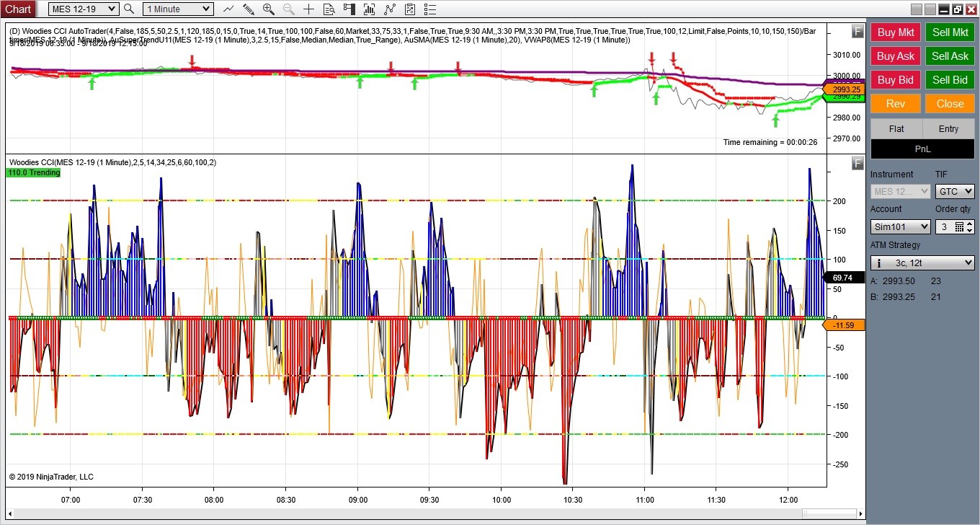Select the drawing tools pencil icon

click(x=249, y=9)
